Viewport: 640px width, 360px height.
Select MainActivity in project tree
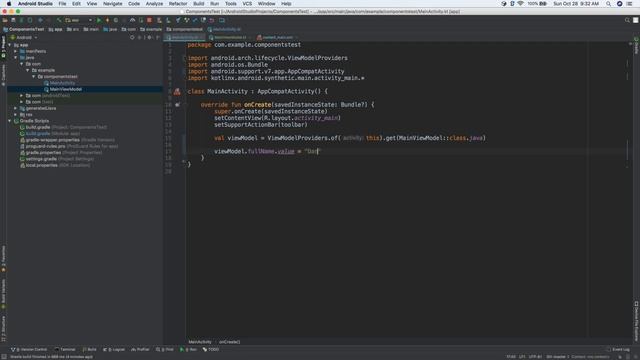click(62, 83)
